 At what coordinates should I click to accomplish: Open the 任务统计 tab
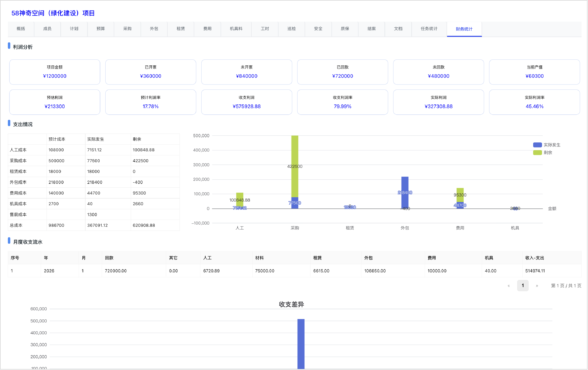click(429, 29)
